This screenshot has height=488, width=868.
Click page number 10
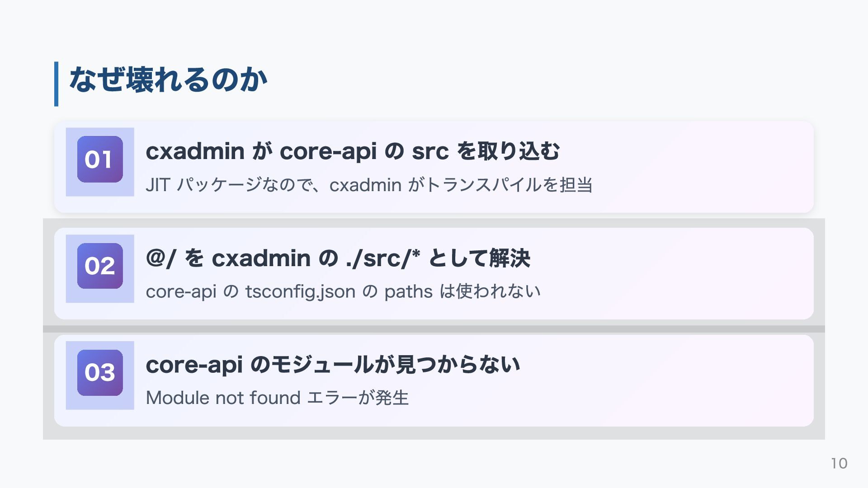pos(839,463)
